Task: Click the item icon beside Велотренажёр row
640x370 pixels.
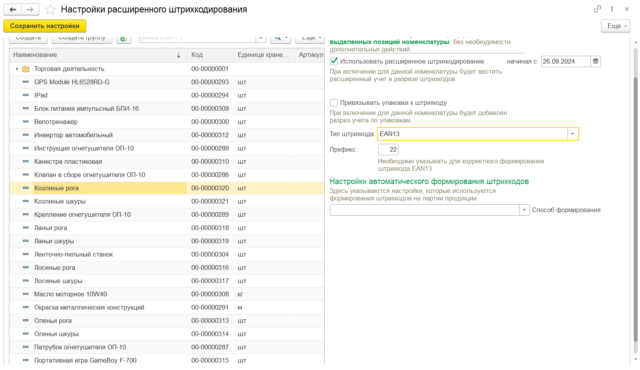Action: click(26, 122)
